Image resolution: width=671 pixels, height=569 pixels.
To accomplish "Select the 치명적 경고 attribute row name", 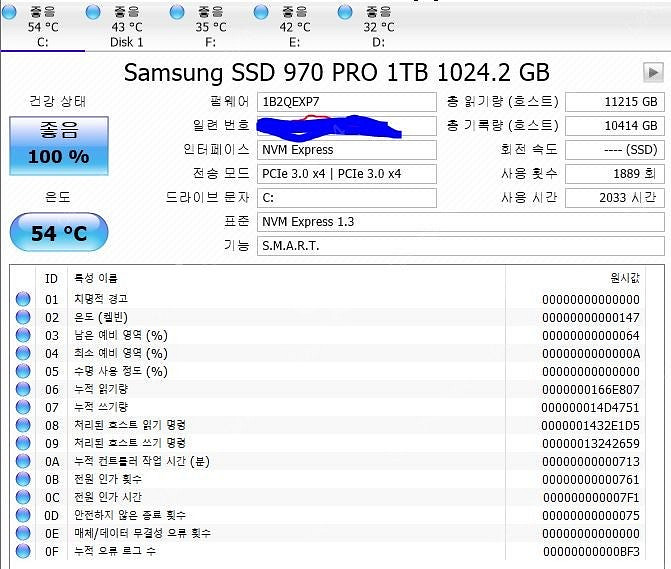I will coord(101,299).
